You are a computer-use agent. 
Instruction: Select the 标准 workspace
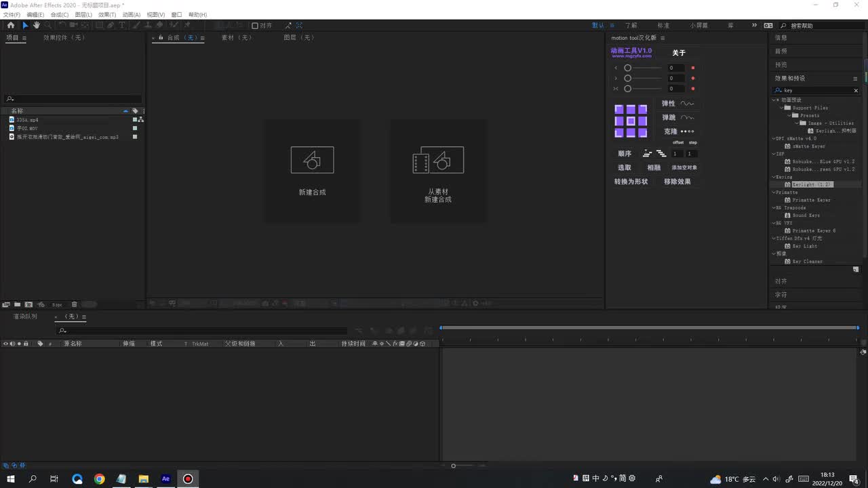(663, 26)
